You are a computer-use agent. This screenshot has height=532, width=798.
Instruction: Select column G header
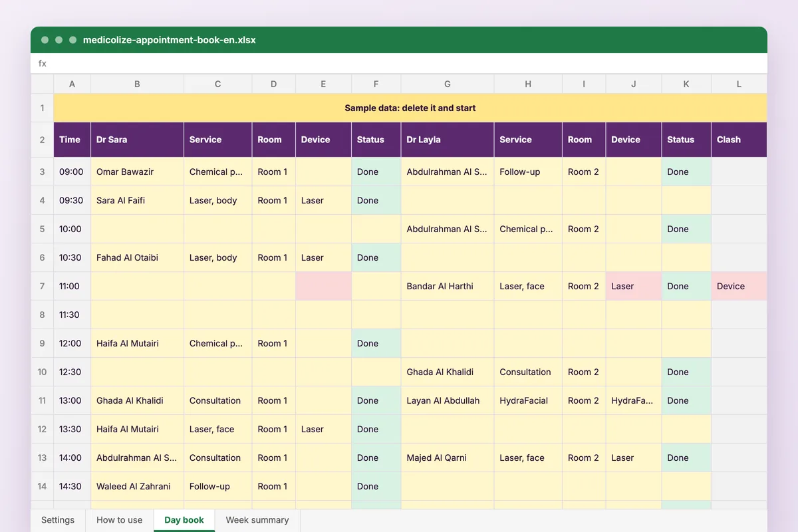(448, 84)
